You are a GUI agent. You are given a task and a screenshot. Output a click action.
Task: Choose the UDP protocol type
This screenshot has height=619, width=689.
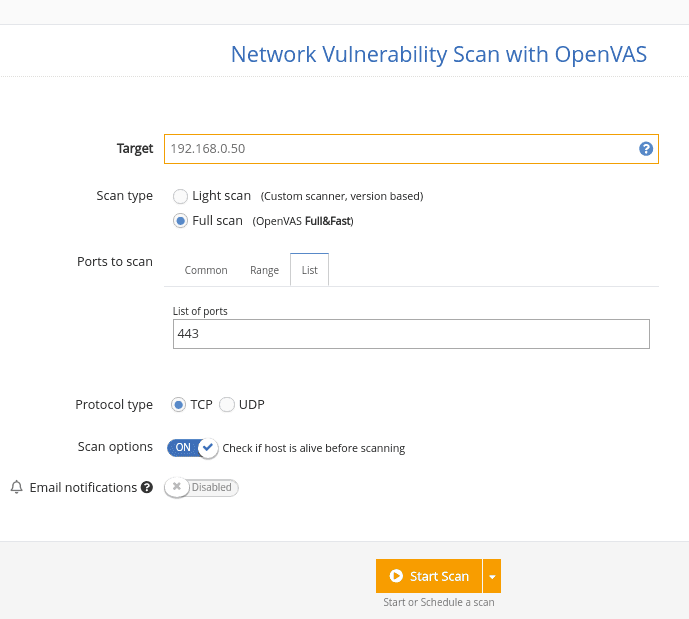[x=227, y=405]
